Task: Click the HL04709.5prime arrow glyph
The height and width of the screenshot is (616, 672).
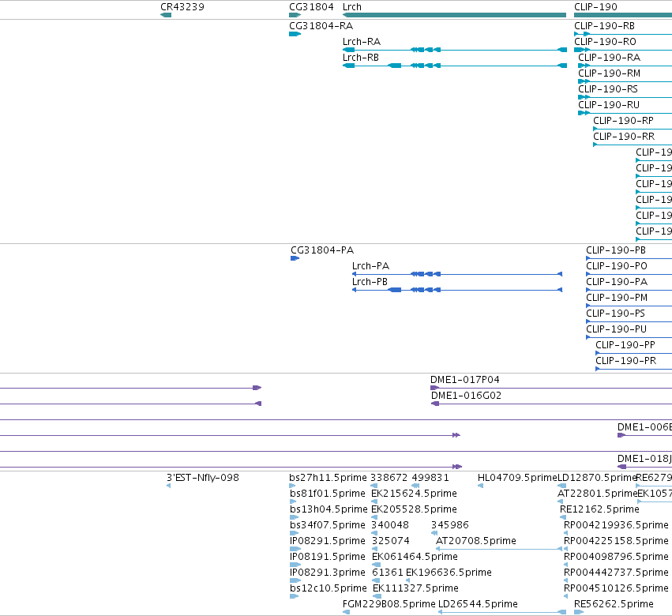Action: [x=480, y=486]
